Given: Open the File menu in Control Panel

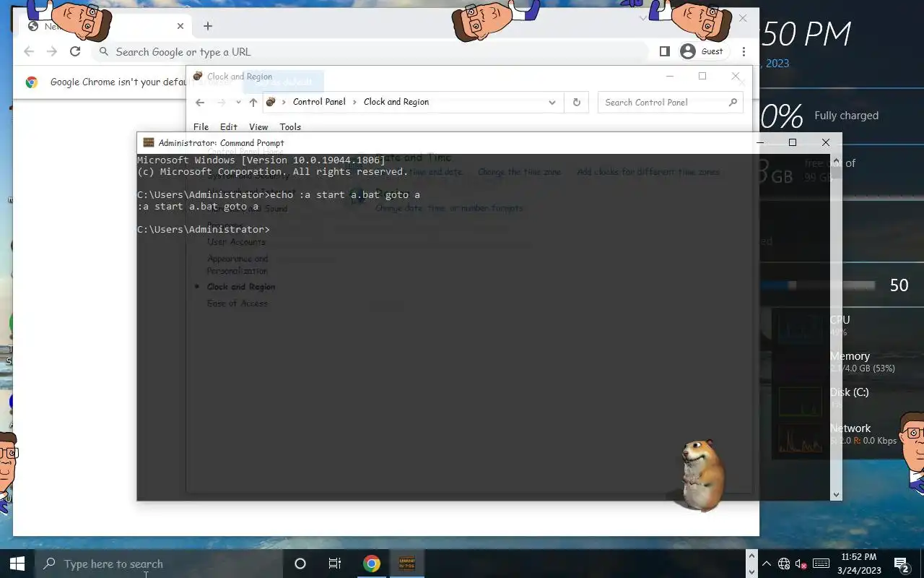Looking at the screenshot, I should (201, 127).
